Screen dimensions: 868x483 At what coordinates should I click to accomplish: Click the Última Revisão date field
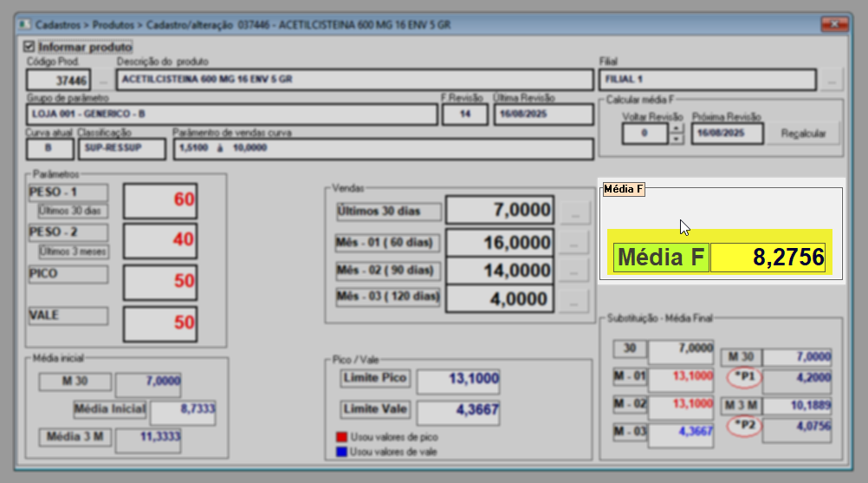pyautogui.click(x=543, y=114)
